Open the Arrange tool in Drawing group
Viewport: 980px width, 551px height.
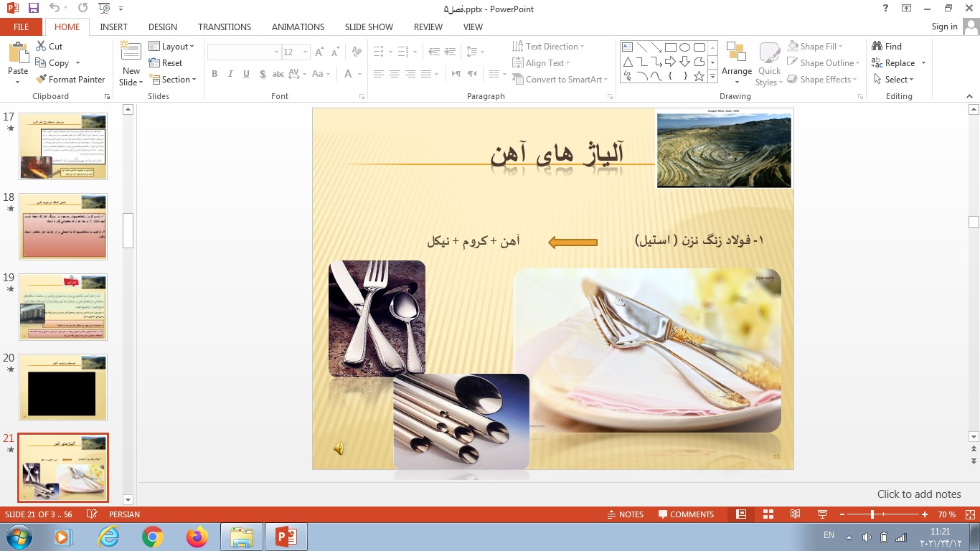pos(736,59)
